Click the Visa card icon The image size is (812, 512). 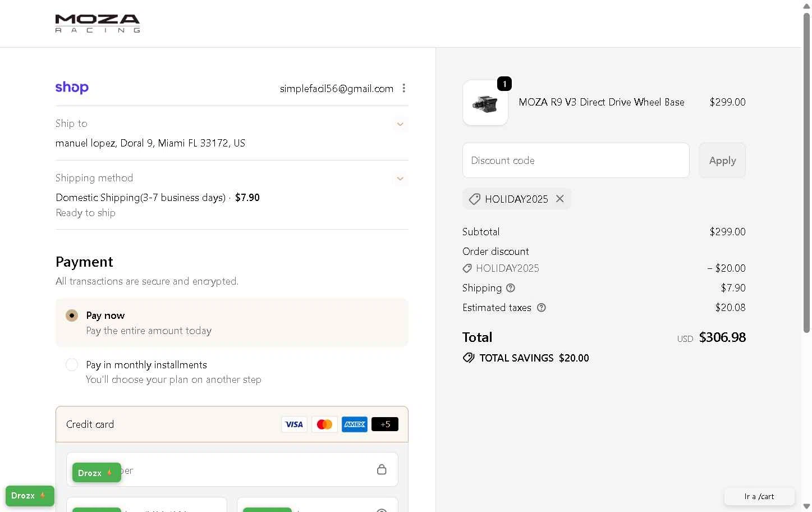click(294, 424)
